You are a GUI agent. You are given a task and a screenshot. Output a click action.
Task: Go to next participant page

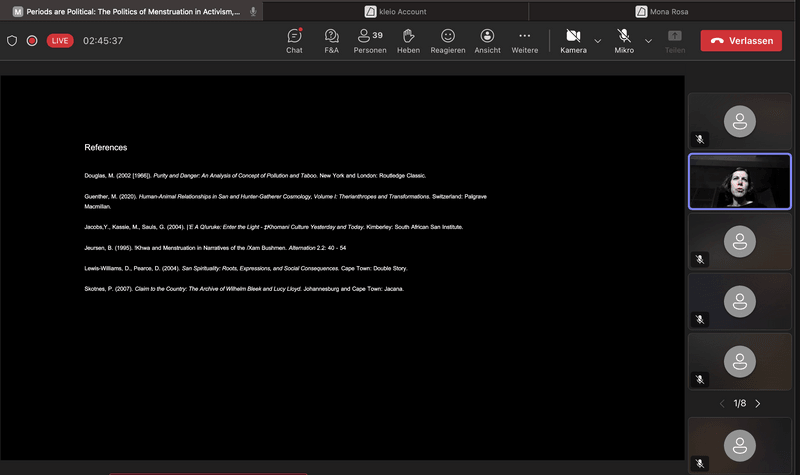point(758,404)
